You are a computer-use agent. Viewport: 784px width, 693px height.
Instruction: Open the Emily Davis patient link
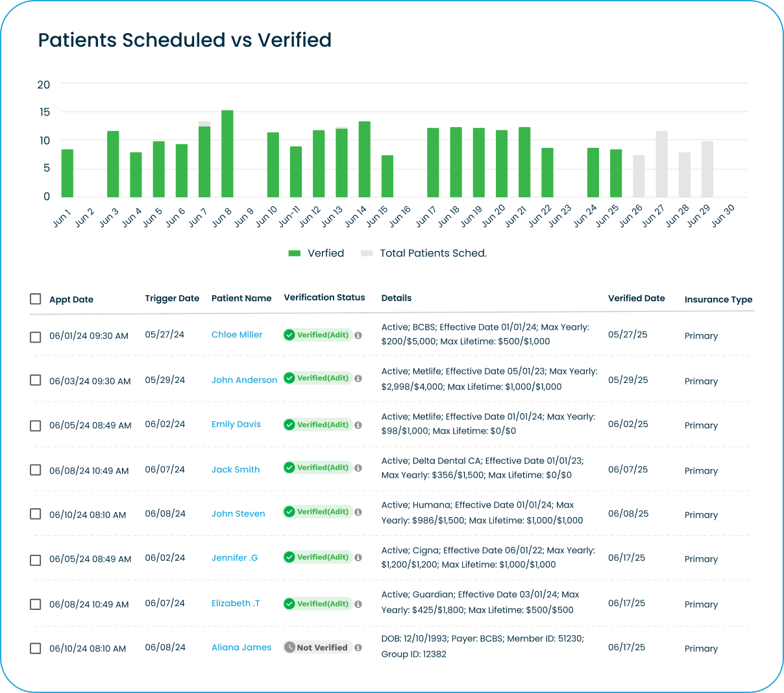236,424
